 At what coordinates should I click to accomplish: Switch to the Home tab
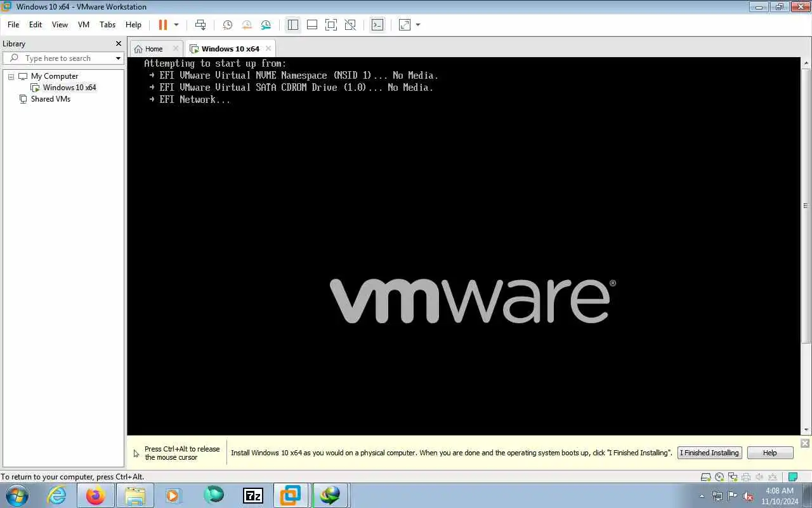click(x=149, y=49)
